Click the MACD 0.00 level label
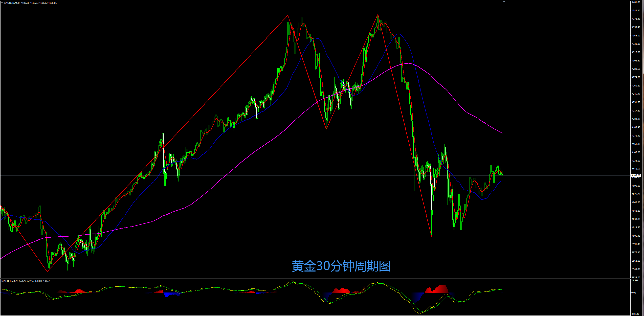The width and height of the screenshot is (644, 316). (634, 292)
